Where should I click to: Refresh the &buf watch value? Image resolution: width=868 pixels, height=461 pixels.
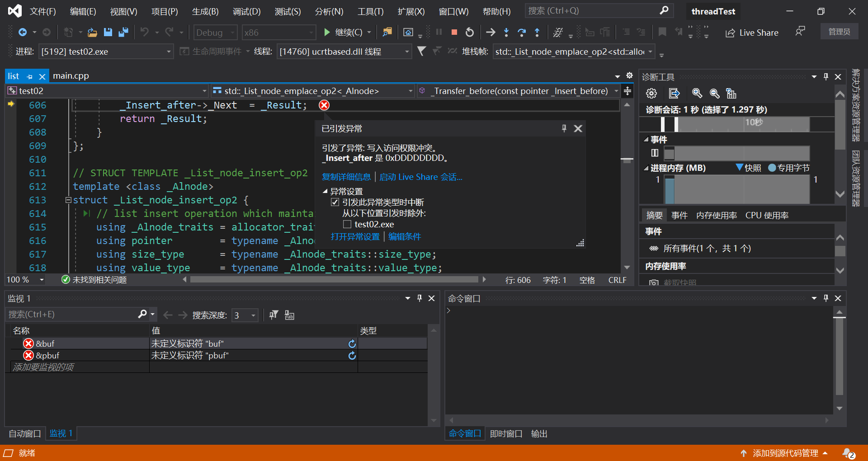(352, 344)
